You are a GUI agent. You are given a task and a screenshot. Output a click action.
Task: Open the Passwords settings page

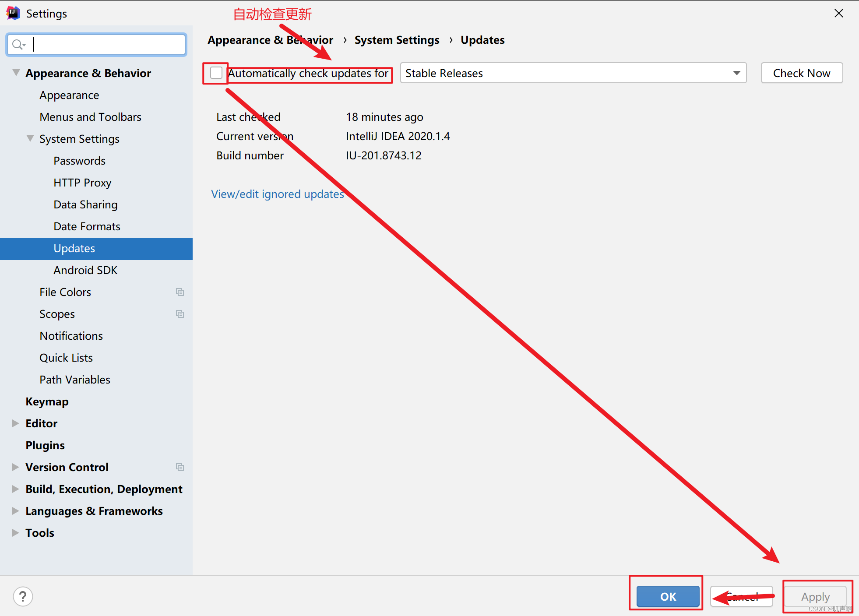(x=79, y=161)
